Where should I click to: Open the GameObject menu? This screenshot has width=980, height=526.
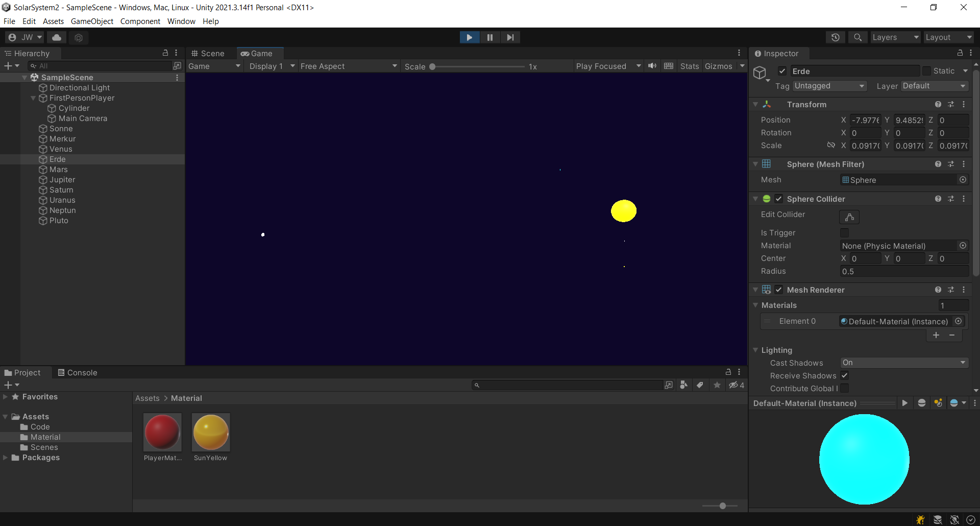[x=92, y=21]
